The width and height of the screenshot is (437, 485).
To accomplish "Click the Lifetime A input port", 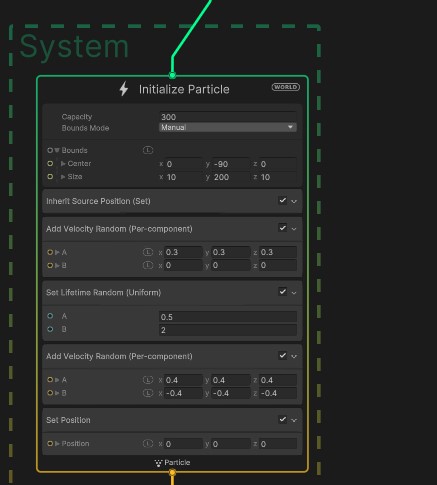I will point(50,316).
